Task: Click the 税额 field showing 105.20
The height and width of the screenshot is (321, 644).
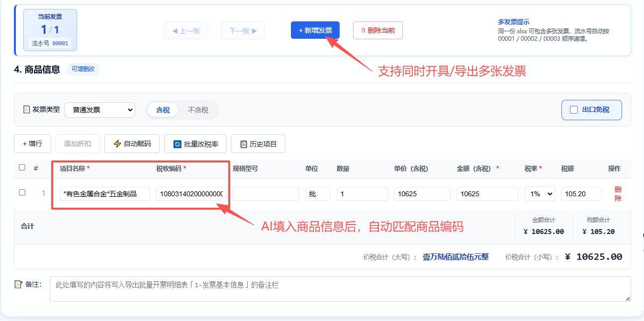Action: pos(581,194)
